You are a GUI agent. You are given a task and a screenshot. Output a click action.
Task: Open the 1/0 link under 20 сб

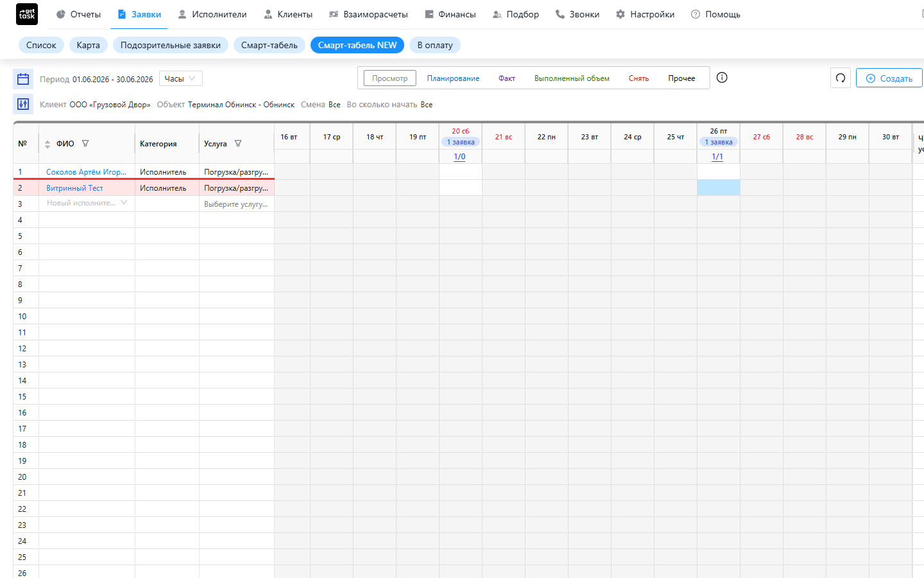(x=459, y=157)
